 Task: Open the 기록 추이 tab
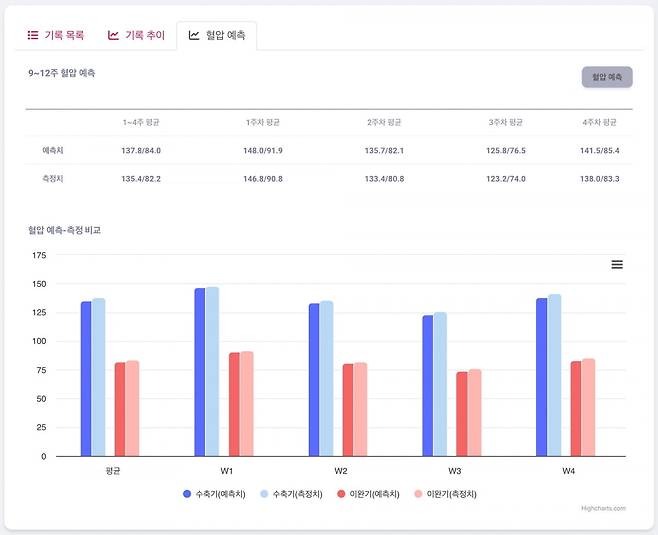[136, 36]
